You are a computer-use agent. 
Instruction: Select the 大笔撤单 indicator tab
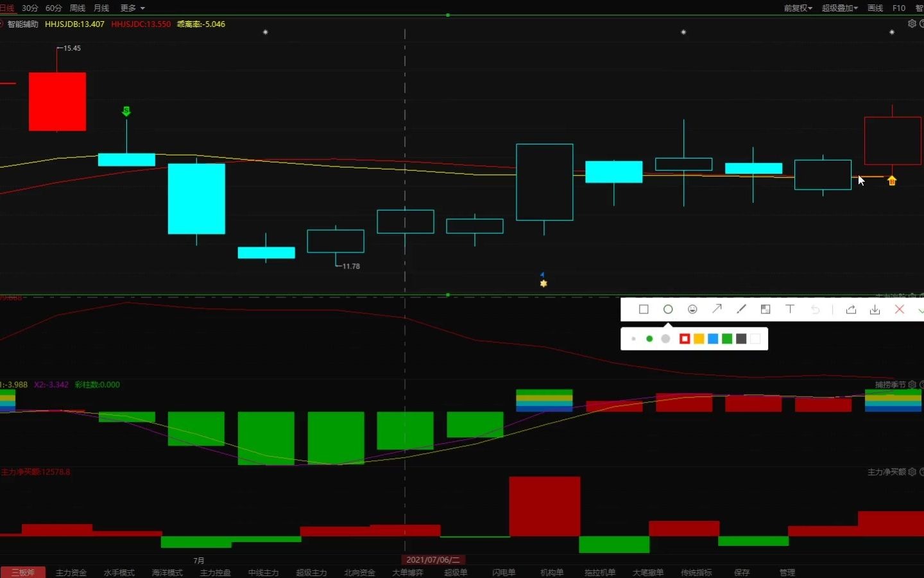pos(648,572)
